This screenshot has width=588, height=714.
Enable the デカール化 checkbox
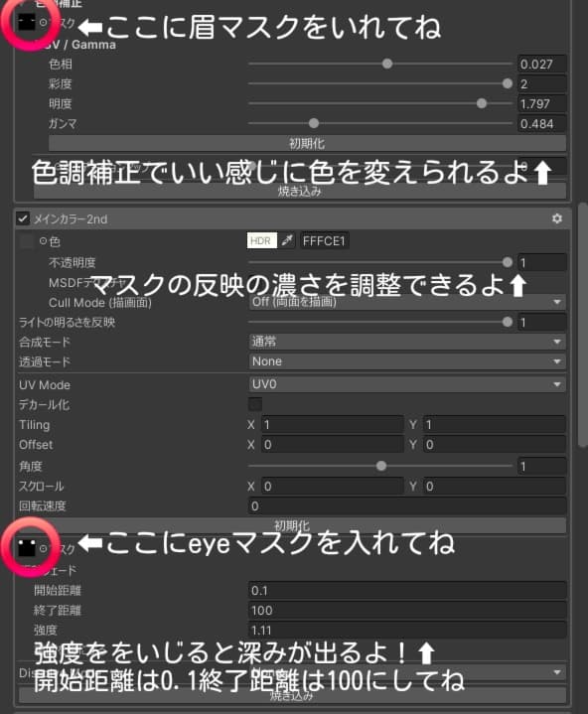tap(255, 404)
